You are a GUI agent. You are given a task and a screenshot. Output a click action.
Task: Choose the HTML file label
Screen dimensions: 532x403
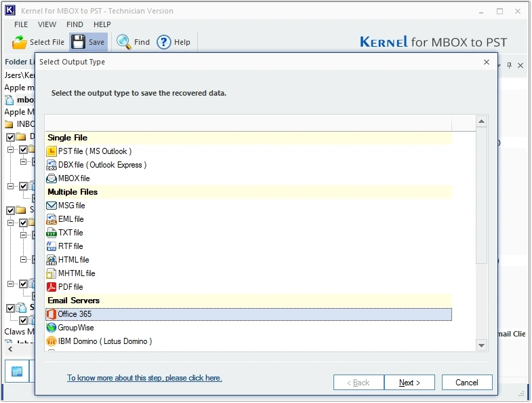[74, 260]
